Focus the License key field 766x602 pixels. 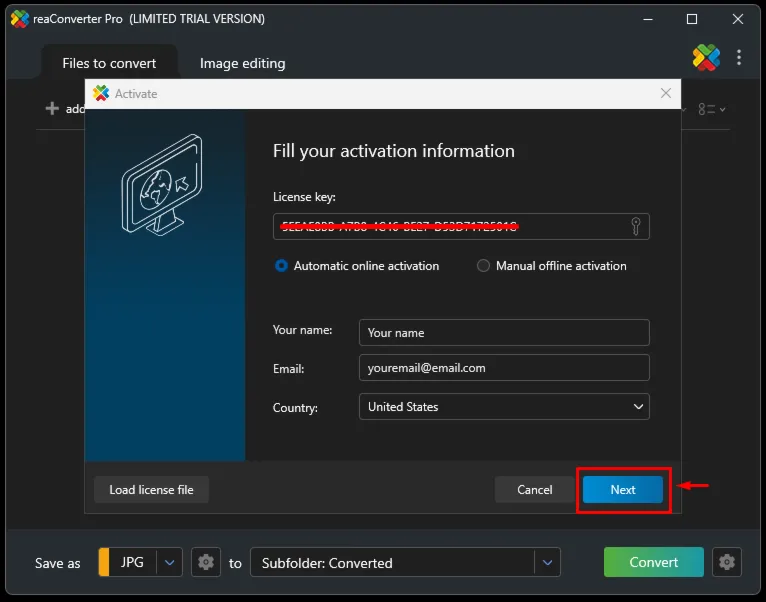[x=461, y=226]
